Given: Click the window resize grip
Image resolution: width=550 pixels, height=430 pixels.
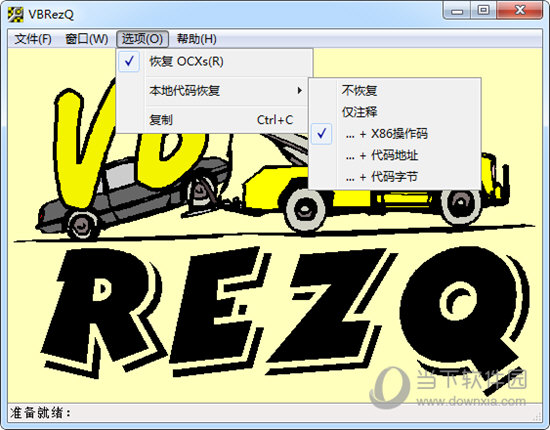Looking at the screenshot, I should (x=537, y=416).
